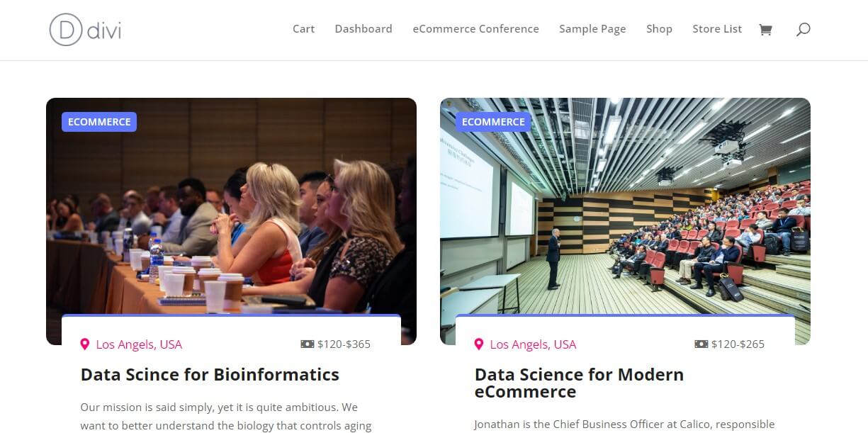
Task: Open the shopping cart icon in header
Action: pos(765,30)
